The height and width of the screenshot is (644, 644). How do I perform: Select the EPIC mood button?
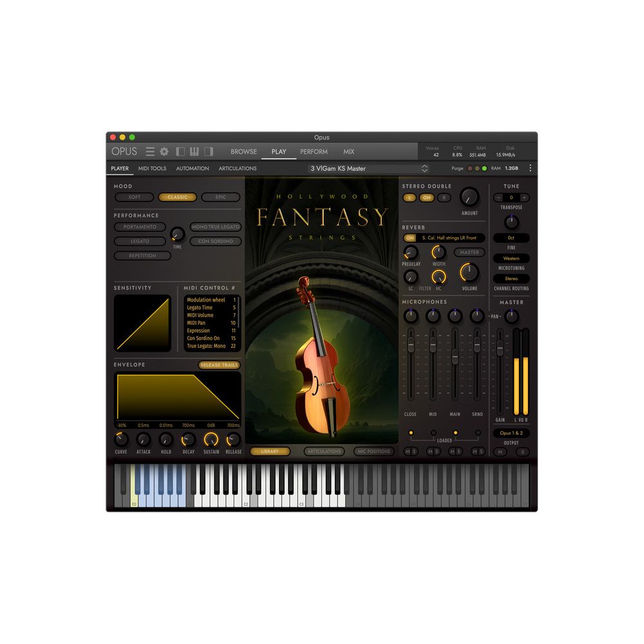point(220,198)
